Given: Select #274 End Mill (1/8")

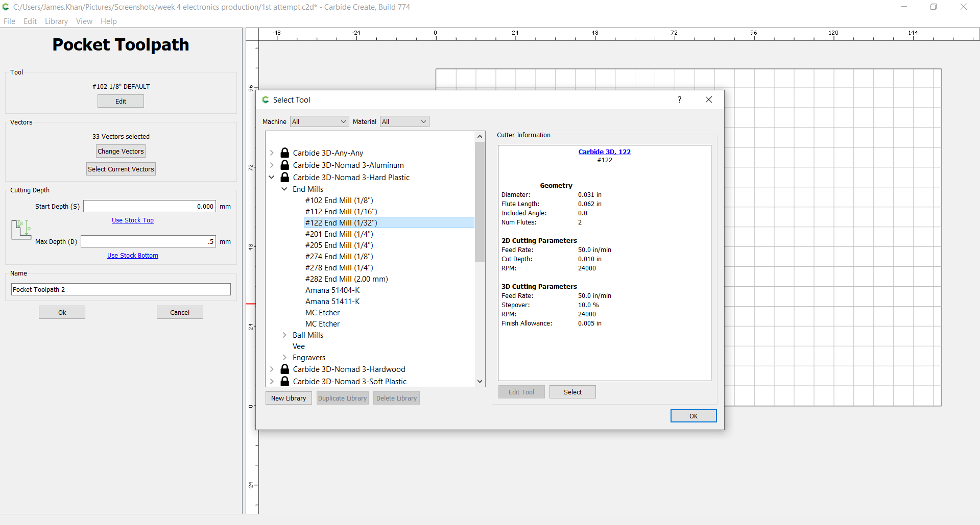Looking at the screenshot, I should click(339, 256).
